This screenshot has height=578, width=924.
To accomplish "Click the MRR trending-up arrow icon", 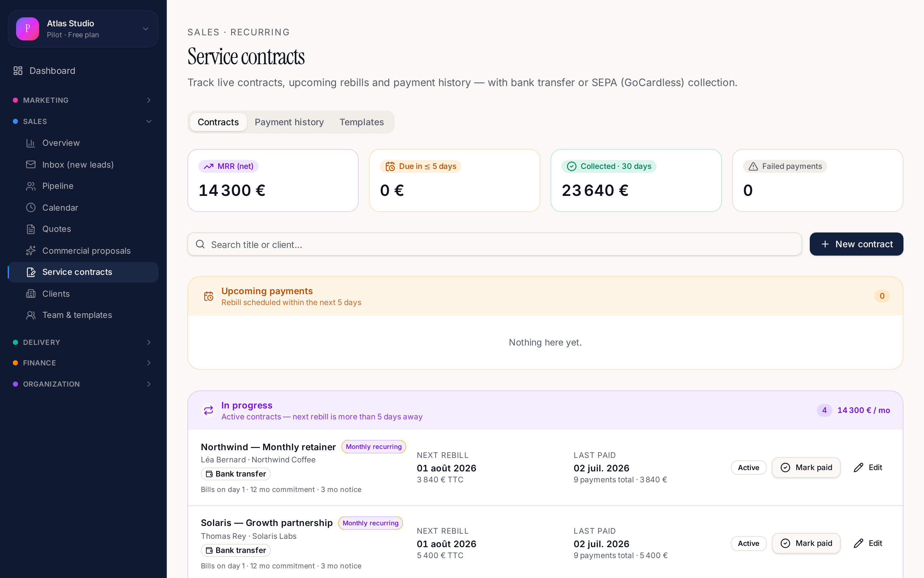I will [209, 166].
